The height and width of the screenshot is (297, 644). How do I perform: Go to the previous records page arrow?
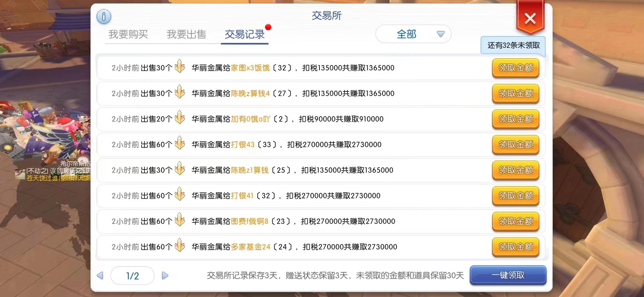tap(100, 276)
